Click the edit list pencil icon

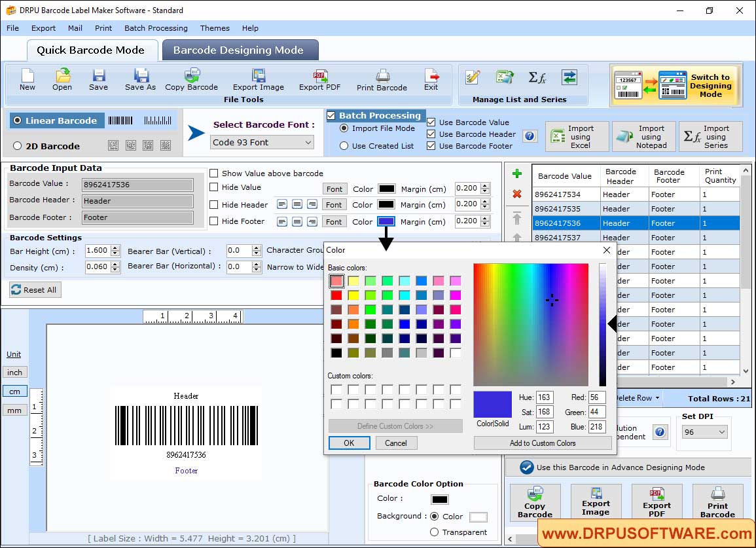tap(473, 77)
